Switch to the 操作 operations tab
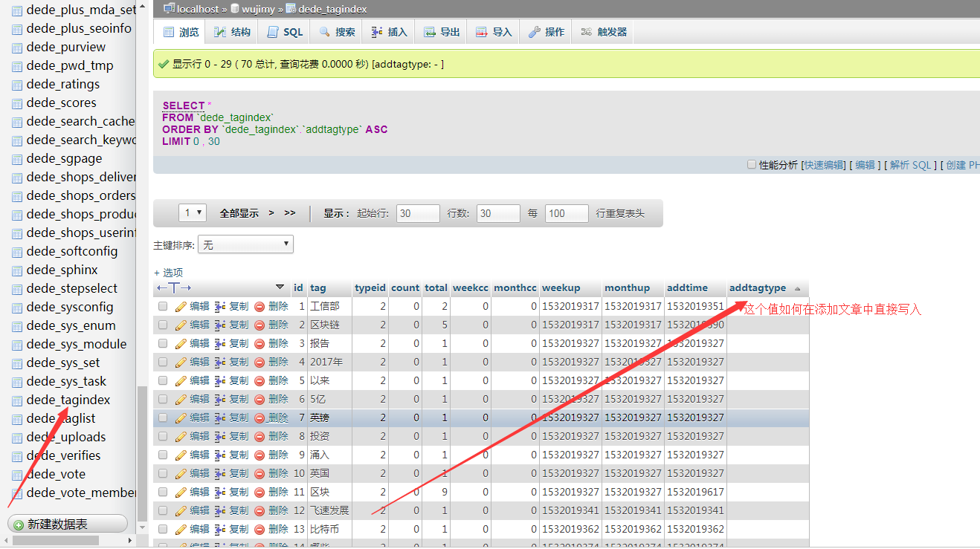 coord(546,32)
